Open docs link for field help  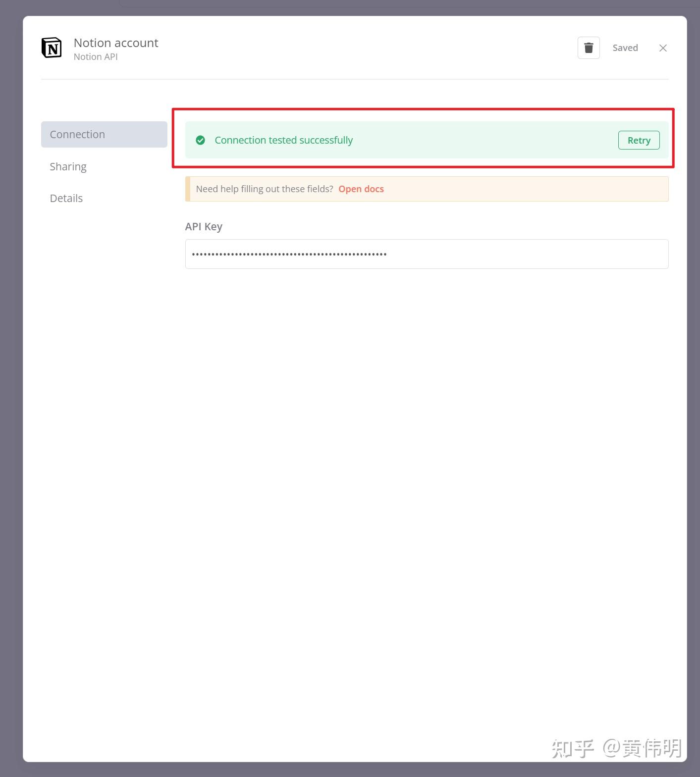coord(361,189)
